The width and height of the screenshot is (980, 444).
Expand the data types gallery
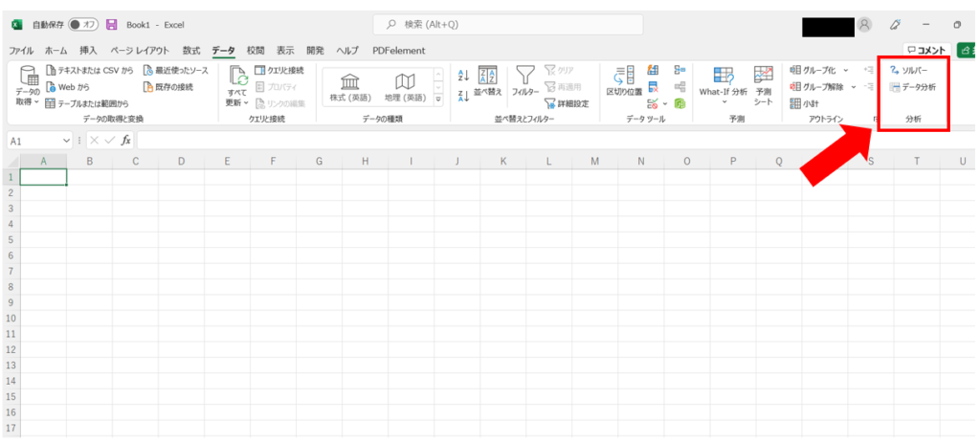pos(438,98)
